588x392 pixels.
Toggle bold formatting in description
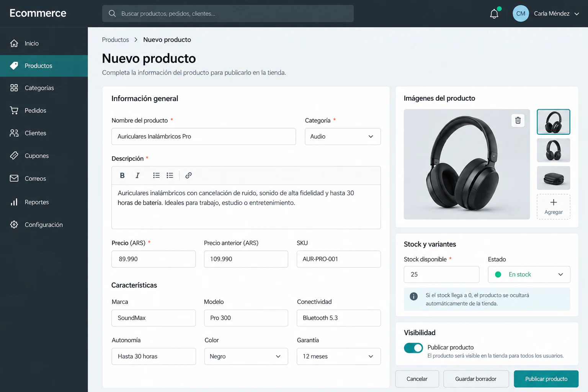(122, 175)
